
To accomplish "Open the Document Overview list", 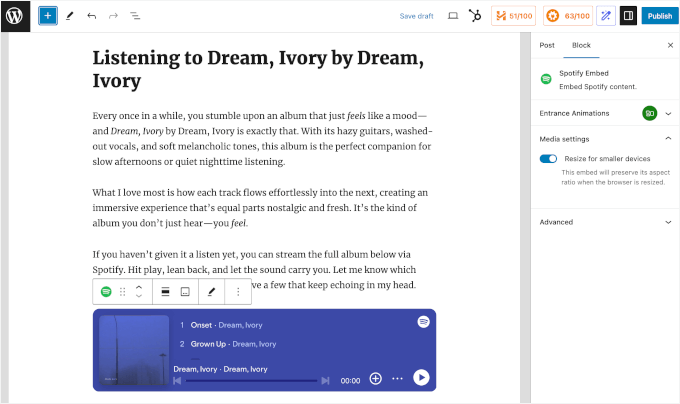I will click(x=135, y=16).
